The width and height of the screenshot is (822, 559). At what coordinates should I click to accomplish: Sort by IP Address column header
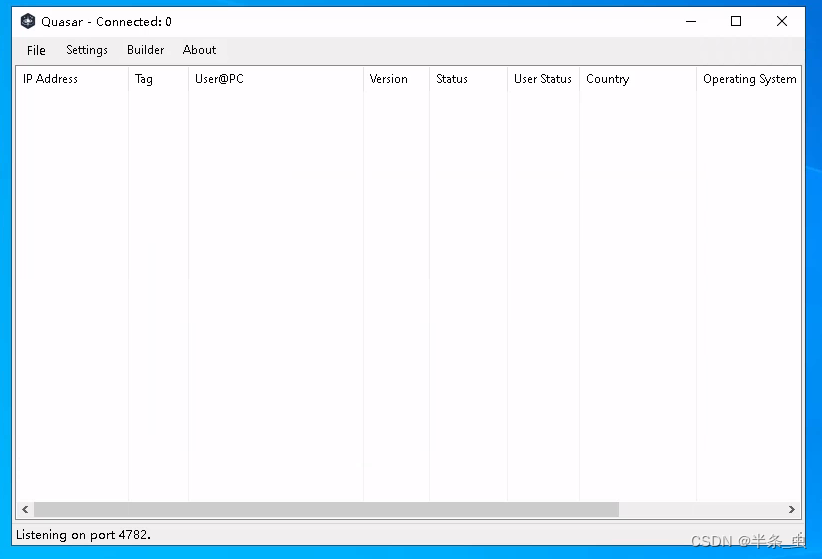pos(72,79)
